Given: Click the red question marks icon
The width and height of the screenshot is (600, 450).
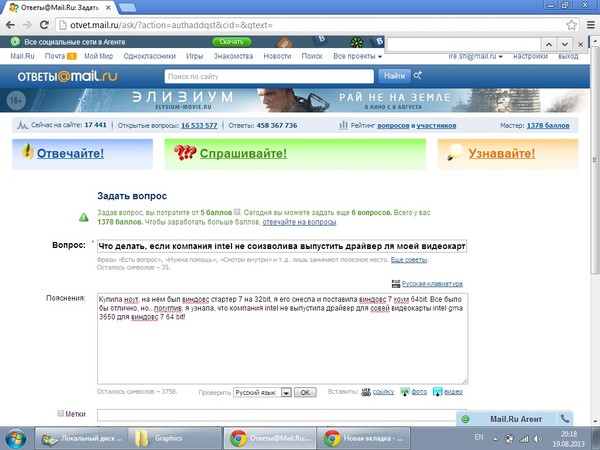Looking at the screenshot, I should pyautogui.click(x=185, y=152).
